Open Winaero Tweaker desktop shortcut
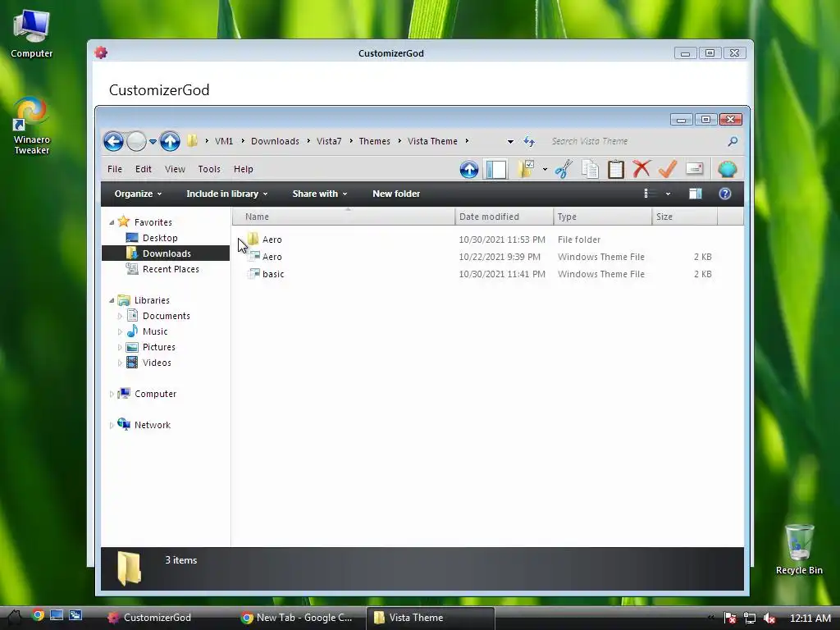The image size is (840, 630). (x=31, y=126)
